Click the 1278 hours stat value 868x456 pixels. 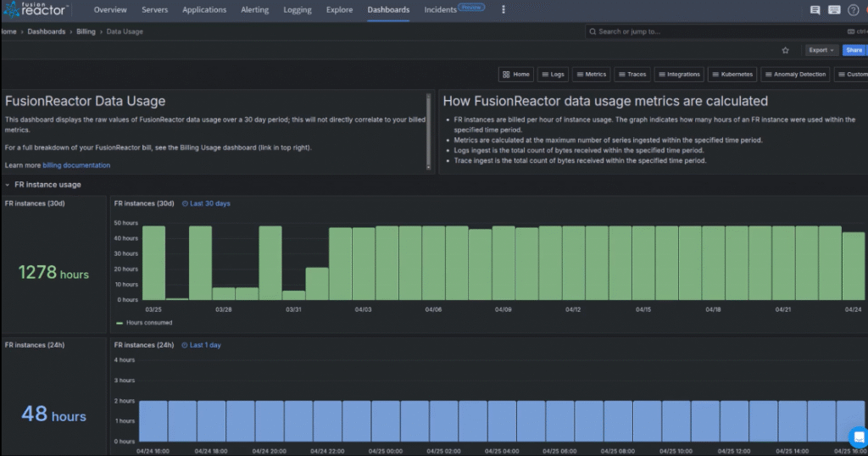(x=53, y=272)
